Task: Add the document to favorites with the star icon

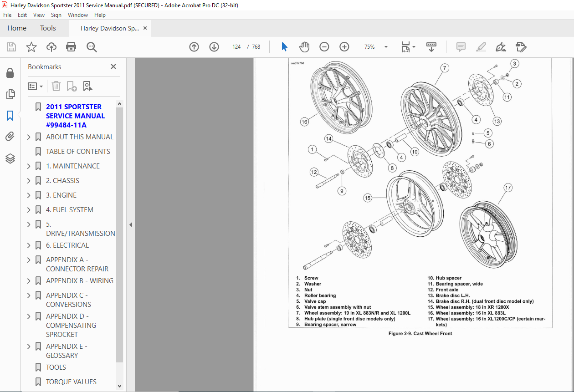Action: click(31, 47)
